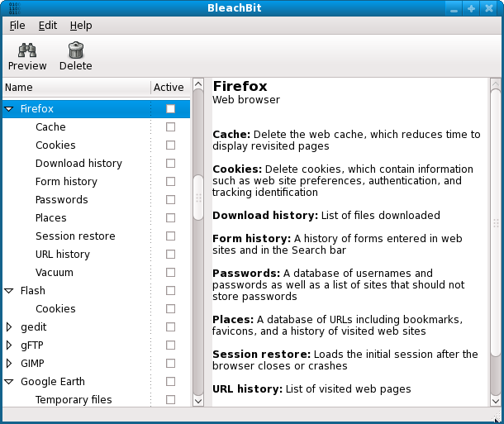504x424 pixels.
Task: Check the Flash Cookies checkbox
Action: coord(171,309)
